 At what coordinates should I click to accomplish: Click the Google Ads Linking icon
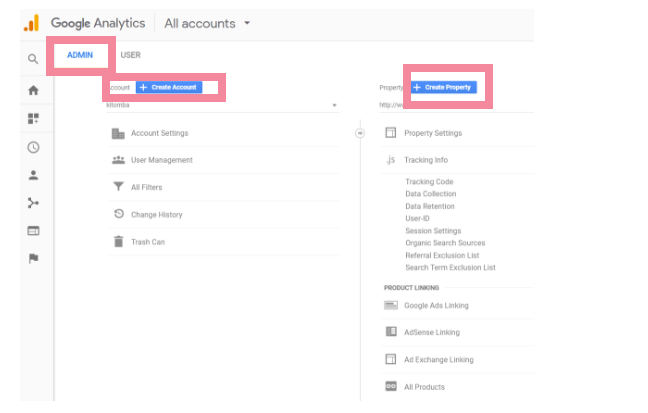(x=391, y=306)
